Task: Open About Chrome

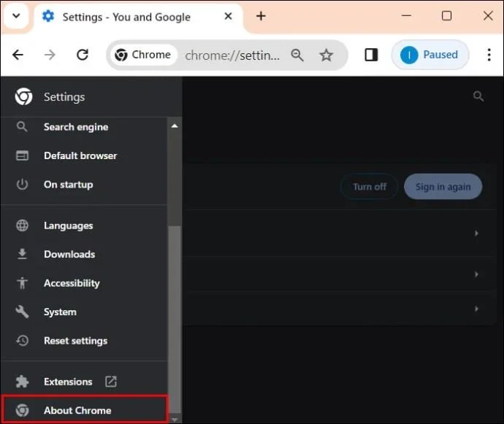Action: point(84,409)
